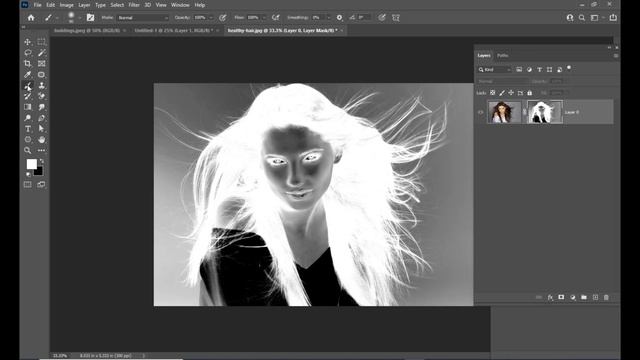Toggle type layer filter
This screenshot has width=640, height=360.
(540, 70)
